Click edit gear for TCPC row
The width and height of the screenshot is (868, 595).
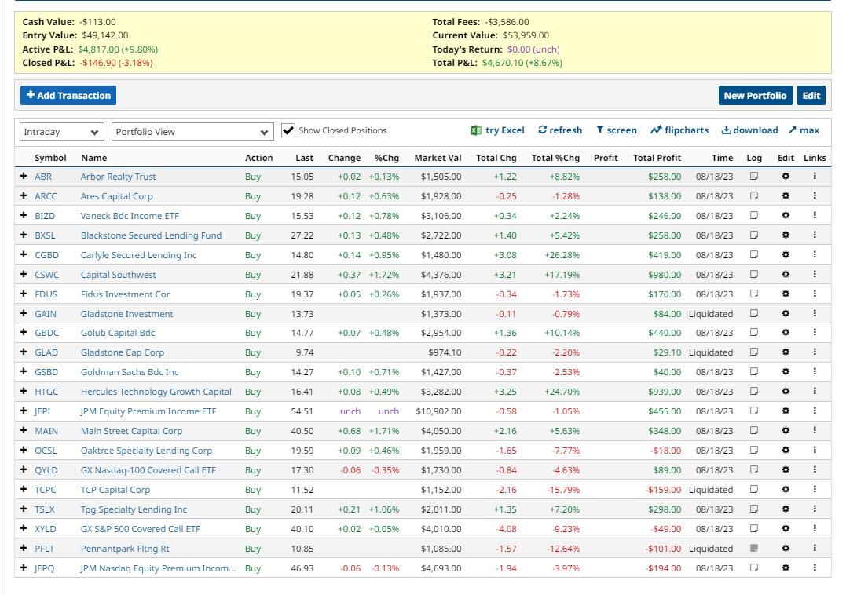(x=786, y=489)
